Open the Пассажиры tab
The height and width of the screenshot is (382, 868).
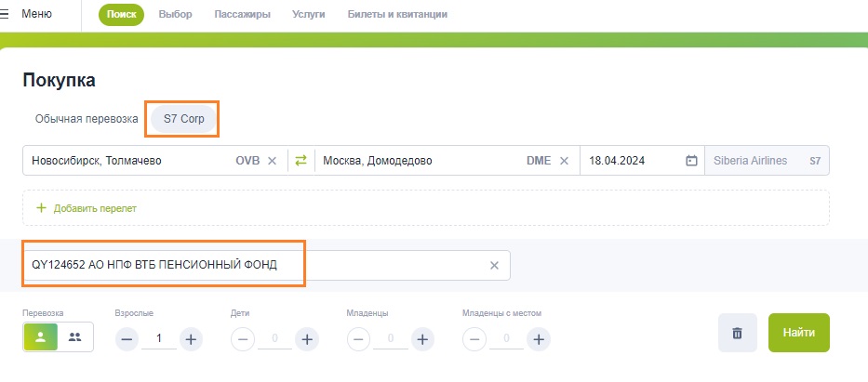tap(243, 14)
